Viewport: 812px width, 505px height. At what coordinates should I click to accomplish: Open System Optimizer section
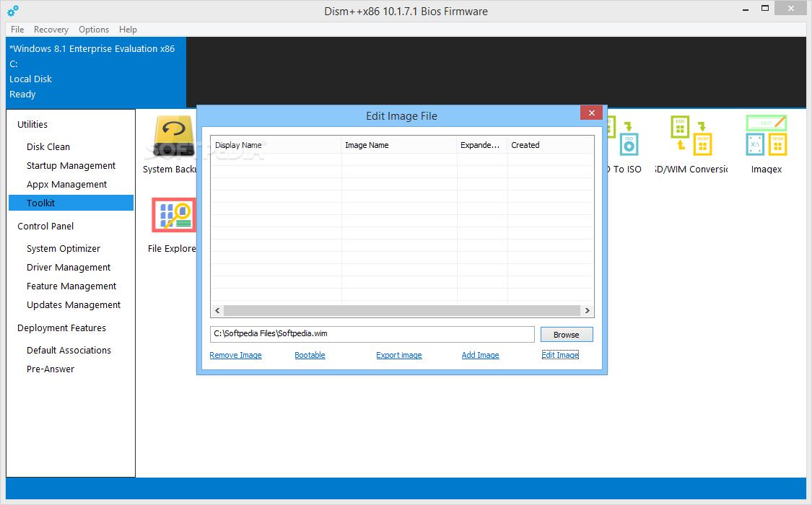click(64, 248)
